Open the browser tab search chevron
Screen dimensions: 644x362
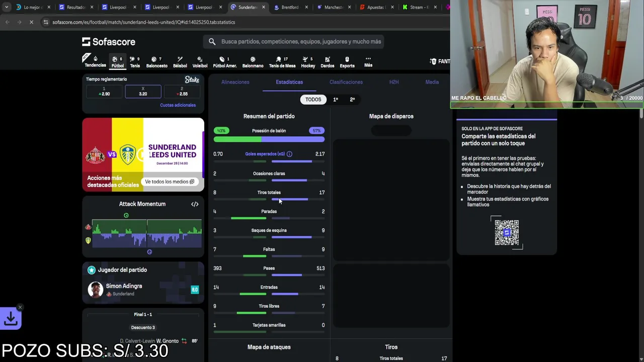point(6,7)
